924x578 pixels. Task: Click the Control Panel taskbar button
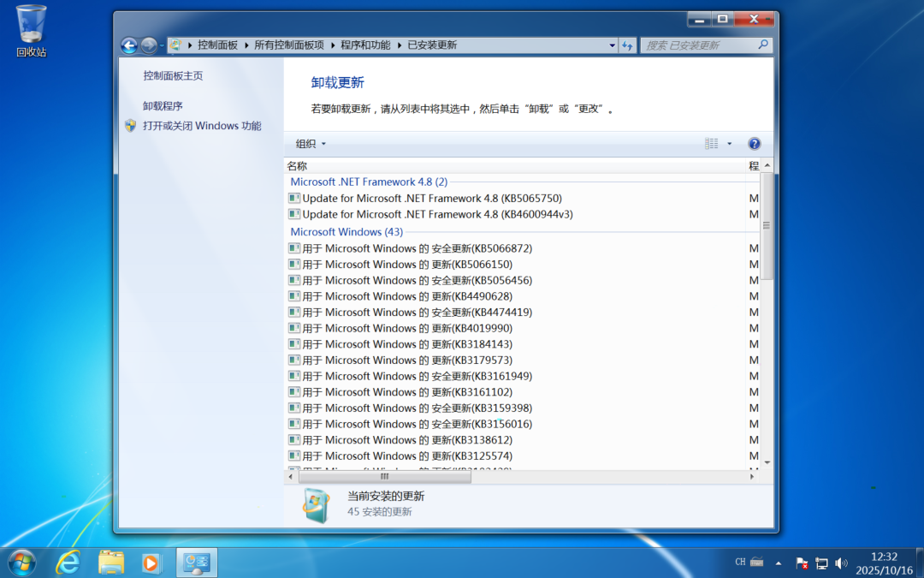197,563
